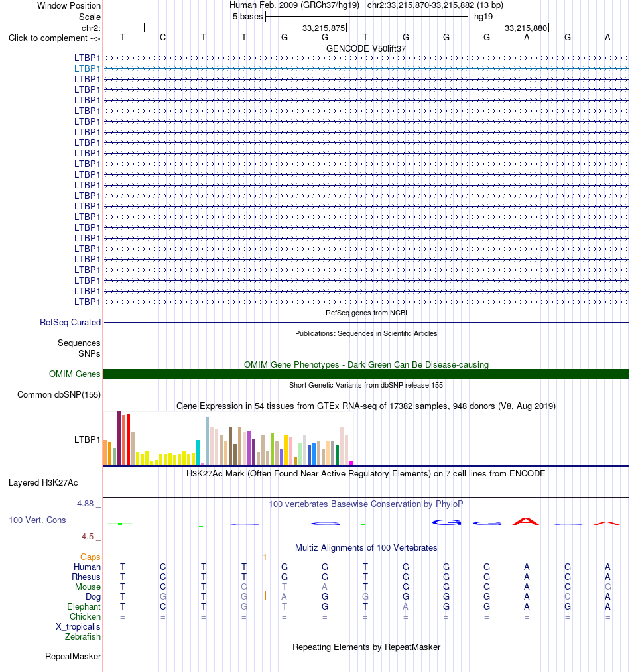Click the 4.88 upper conservation scale value
The height and width of the screenshot is (672, 630).
coord(85,504)
